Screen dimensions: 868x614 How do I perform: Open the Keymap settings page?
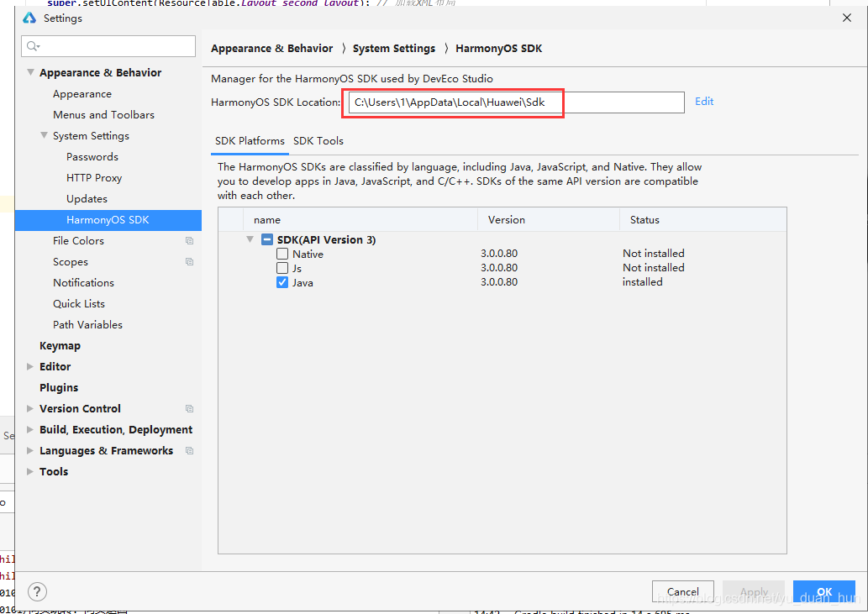60,346
